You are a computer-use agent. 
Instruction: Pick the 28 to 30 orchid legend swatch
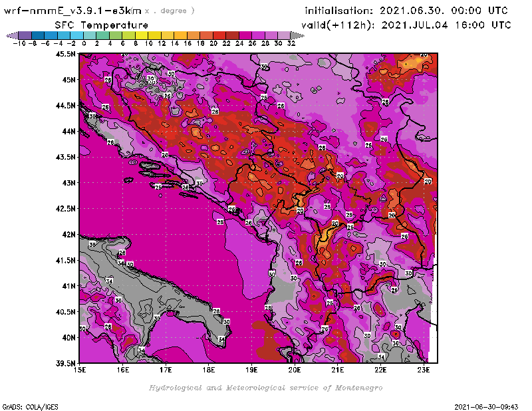point(271,35)
